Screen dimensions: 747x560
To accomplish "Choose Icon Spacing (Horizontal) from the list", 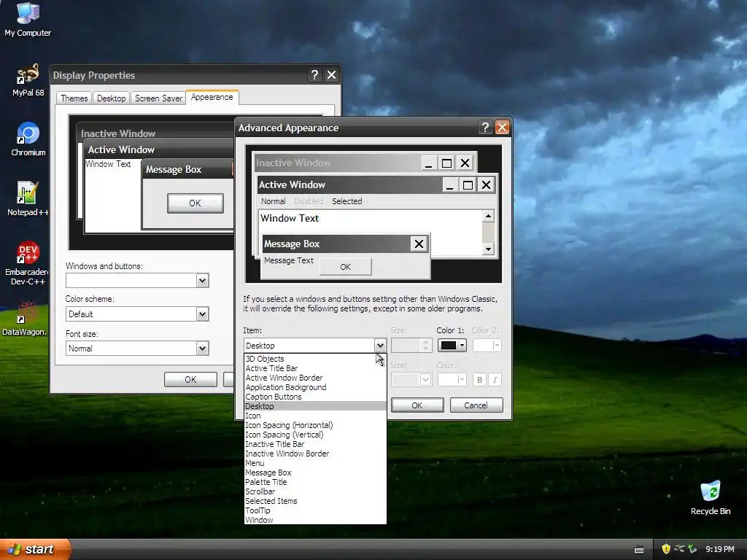I will [315, 425].
